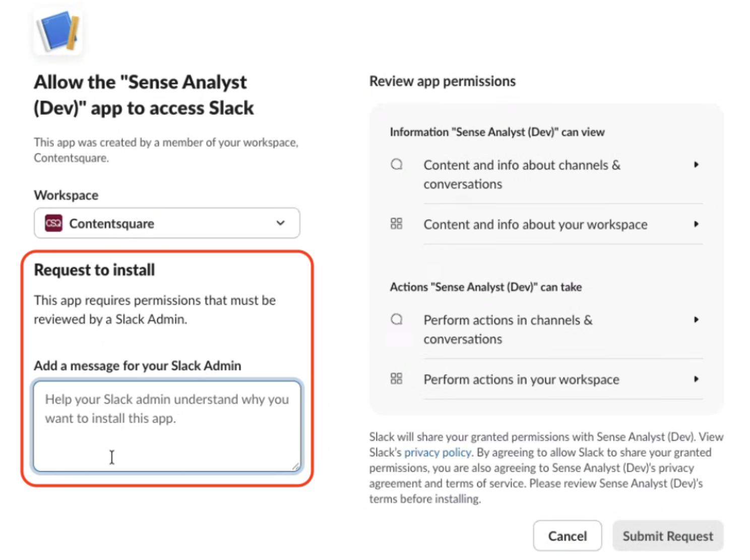Click the text area resize handle corner
The image size is (750, 560).
click(296, 466)
